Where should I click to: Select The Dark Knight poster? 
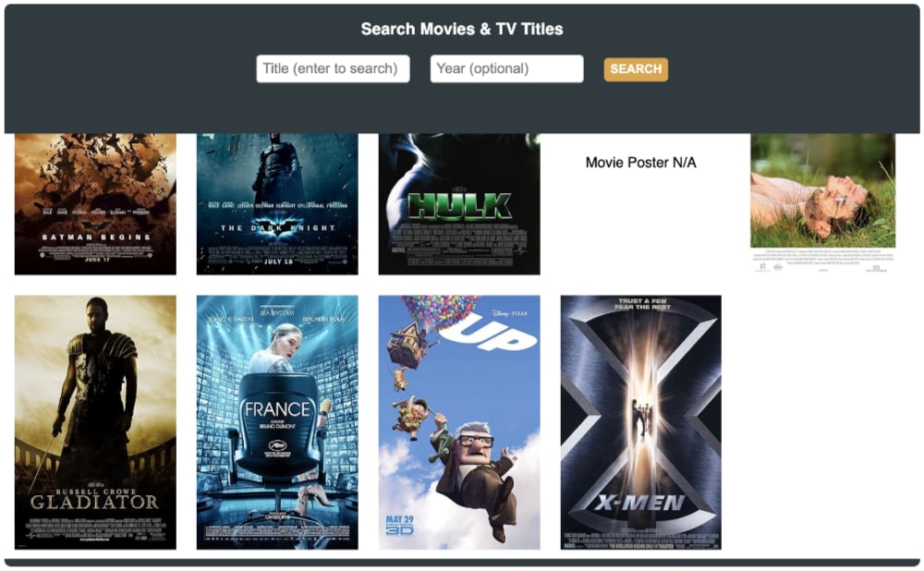[277, 204]
